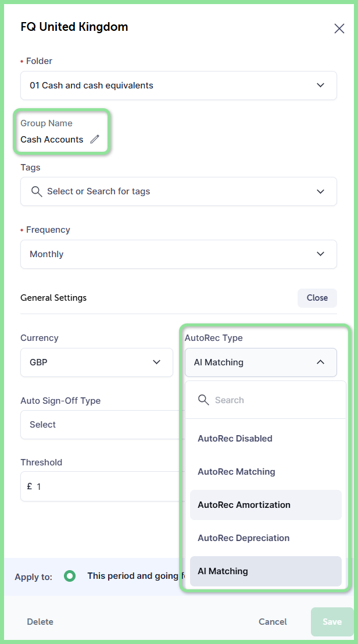This screenshot has width=358, height=644.
Task: Close the FQ United Kingdom panel
Action: 339,29
